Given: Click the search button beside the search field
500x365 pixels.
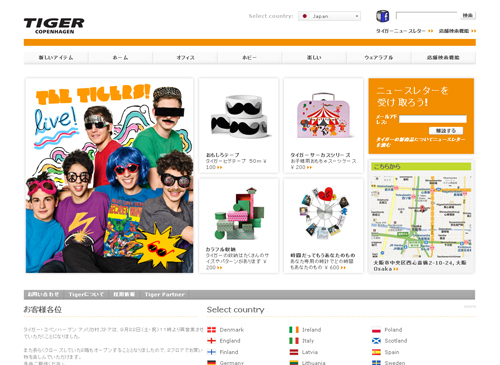Looking at the screenshot, I should 468,15.
